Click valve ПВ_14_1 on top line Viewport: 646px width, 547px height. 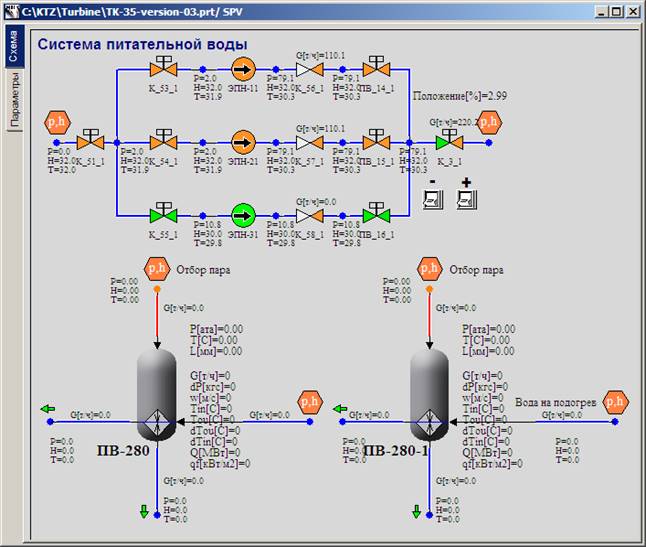376,68
